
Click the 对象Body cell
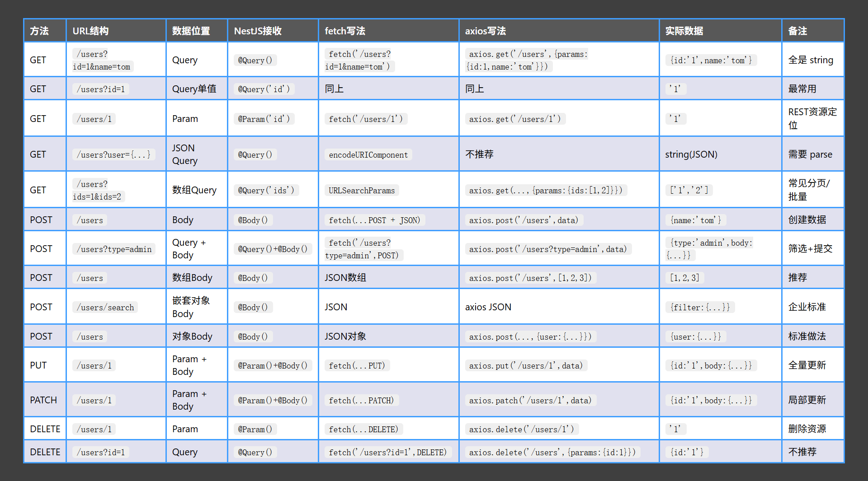(x=197, y=336)
